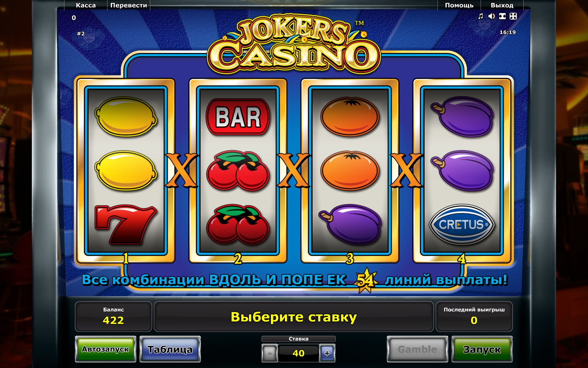Toggle the background music note icon
The width and height of the screenshot is (588, 368).
481,16
